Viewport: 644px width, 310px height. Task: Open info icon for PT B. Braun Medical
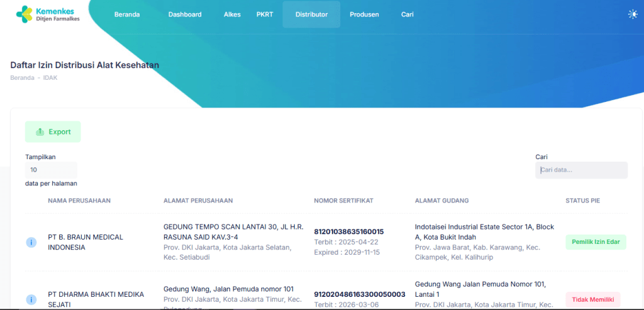(31, 242)
